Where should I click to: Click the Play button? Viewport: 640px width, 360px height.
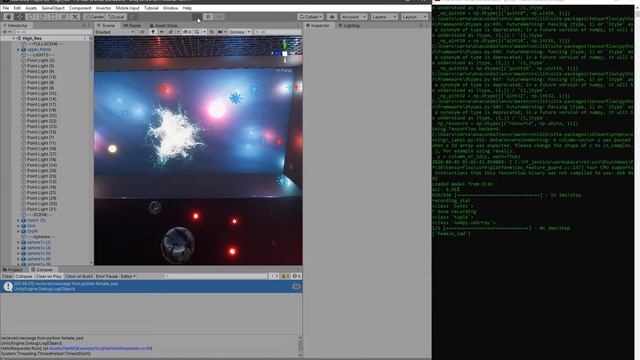(197, 17)
